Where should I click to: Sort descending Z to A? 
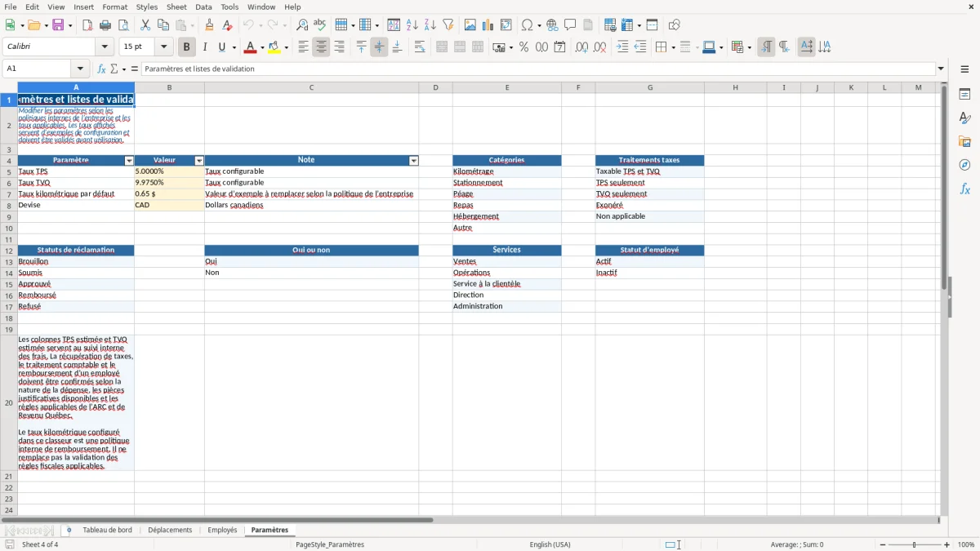[x=430, y=25]
